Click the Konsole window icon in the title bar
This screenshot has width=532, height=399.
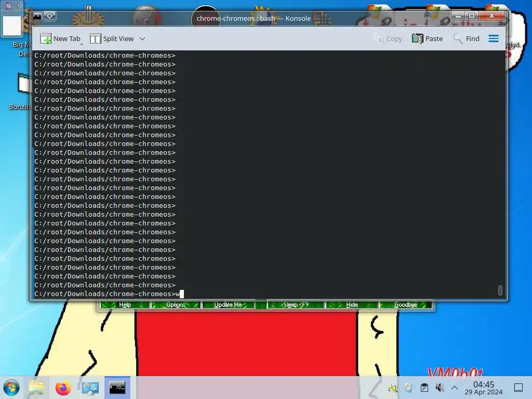click(37, 16)
